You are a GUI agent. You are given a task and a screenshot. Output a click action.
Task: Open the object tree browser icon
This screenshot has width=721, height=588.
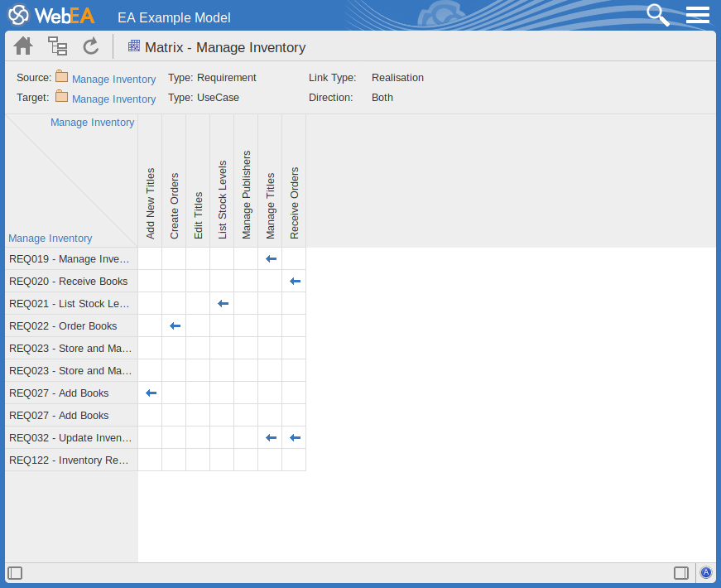[57, 46]
